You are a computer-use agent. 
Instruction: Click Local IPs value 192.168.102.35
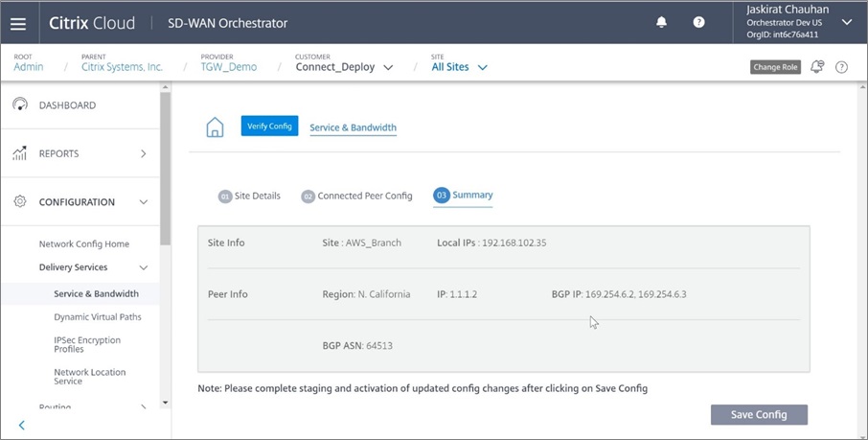514,243
